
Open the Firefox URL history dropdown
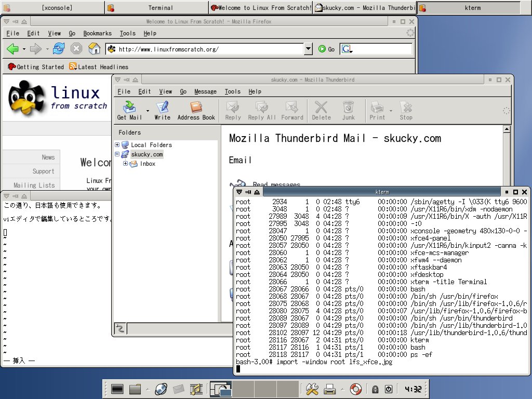[308, 49]
